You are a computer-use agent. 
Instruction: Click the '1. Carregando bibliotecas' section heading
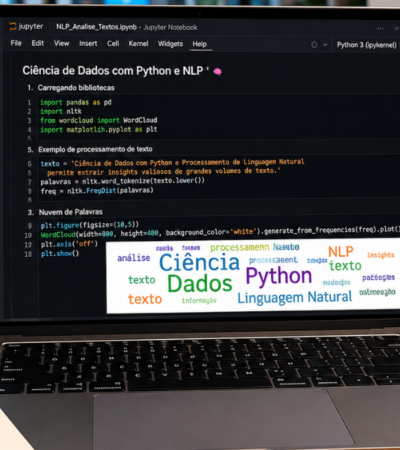(71, 88)
